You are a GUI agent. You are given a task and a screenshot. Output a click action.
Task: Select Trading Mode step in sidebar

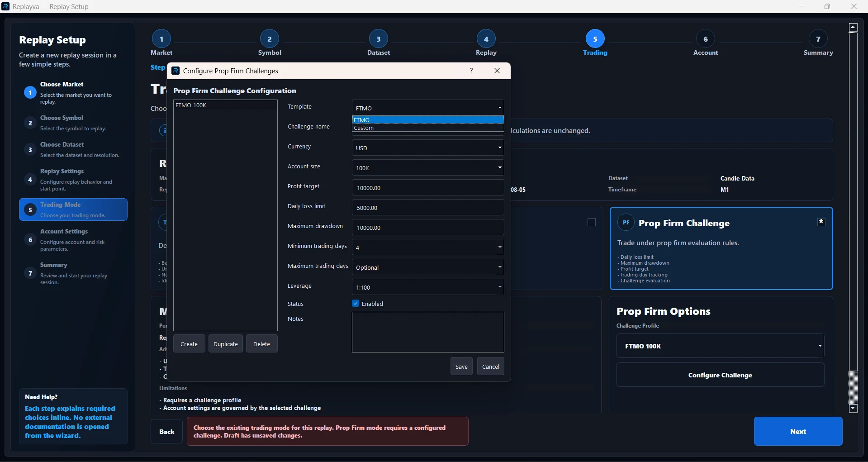point(73,210)
